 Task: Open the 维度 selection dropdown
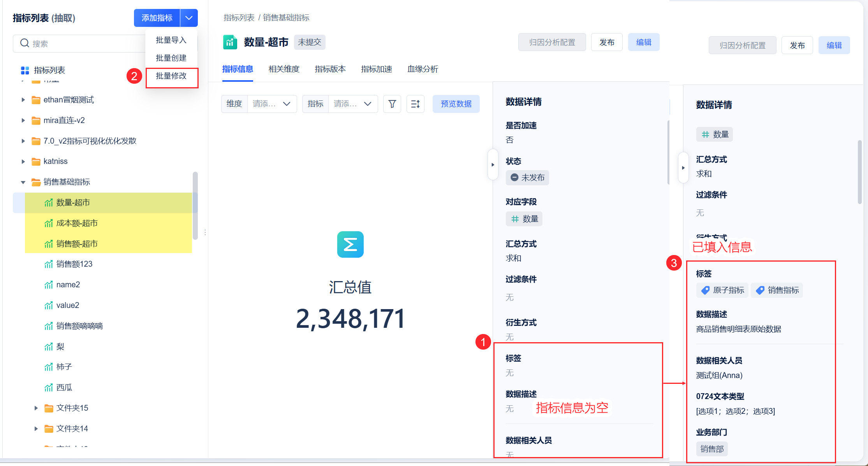272,104
